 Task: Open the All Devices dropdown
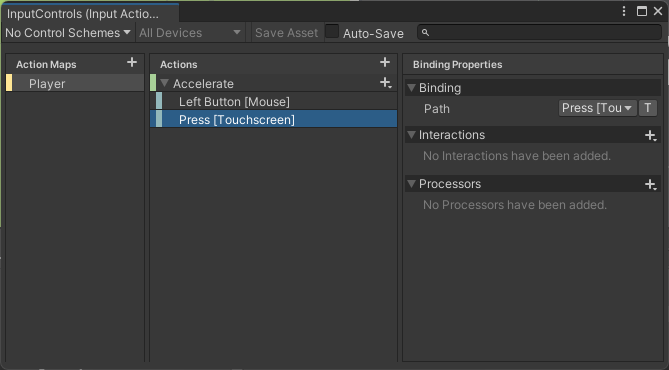pos(190,33)
